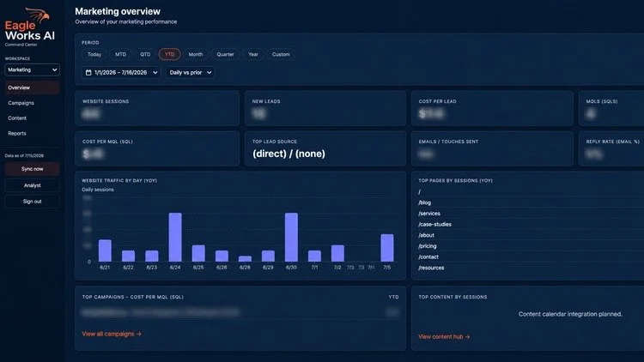Open the Marketing workspace dropdown

(x=32, y=69)
